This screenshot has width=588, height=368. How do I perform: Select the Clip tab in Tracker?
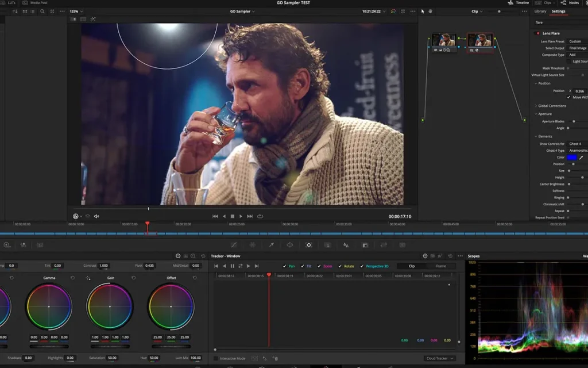(x=411, y=266)
